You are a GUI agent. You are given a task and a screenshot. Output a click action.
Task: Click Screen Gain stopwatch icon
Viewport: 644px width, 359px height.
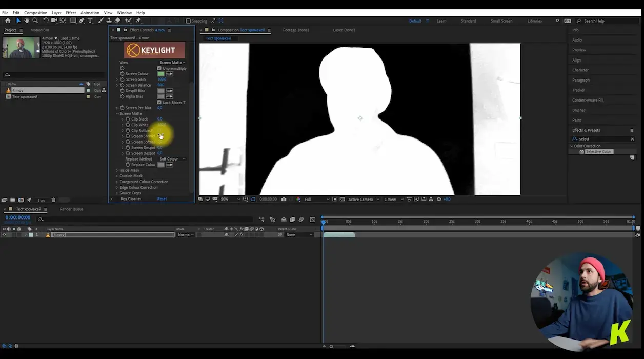122,79
